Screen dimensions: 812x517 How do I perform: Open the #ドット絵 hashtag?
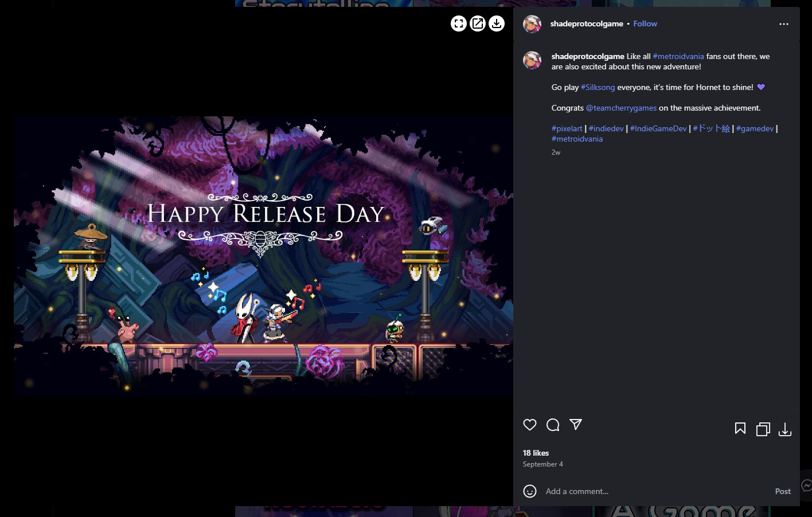pos(711,128)
